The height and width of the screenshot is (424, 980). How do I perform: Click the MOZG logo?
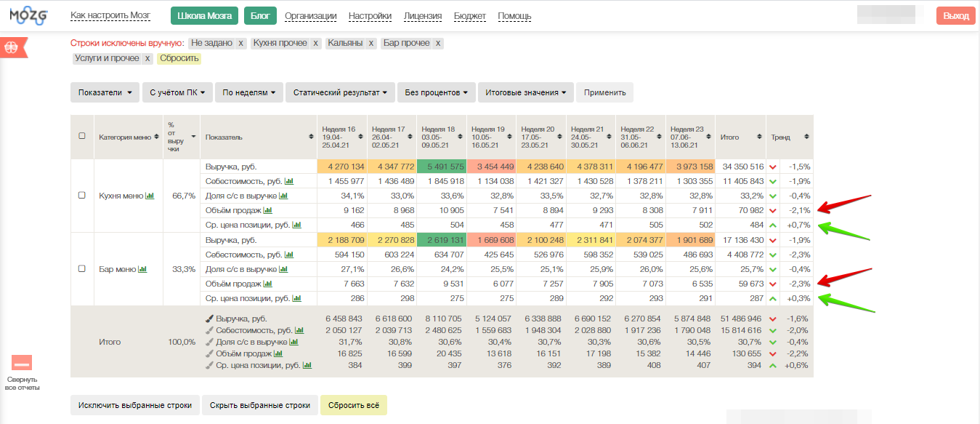click(x=28, y=16)
